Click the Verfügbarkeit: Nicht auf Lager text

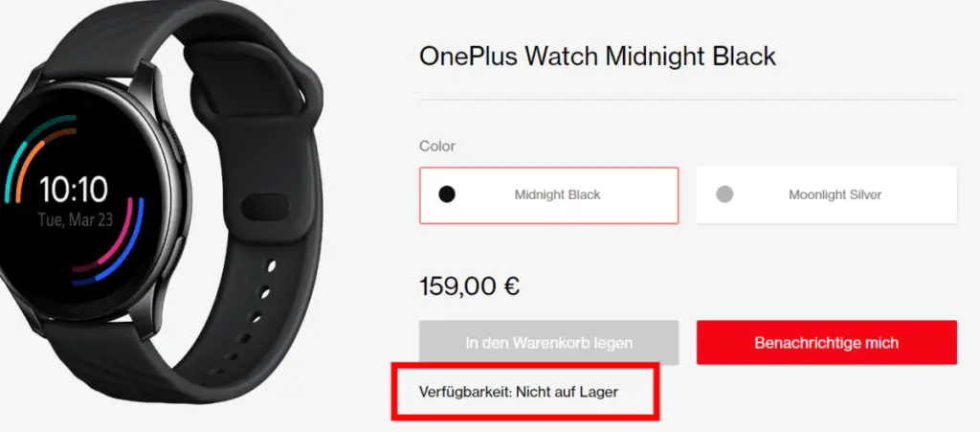pyautogui.click(x=518, y=393)
